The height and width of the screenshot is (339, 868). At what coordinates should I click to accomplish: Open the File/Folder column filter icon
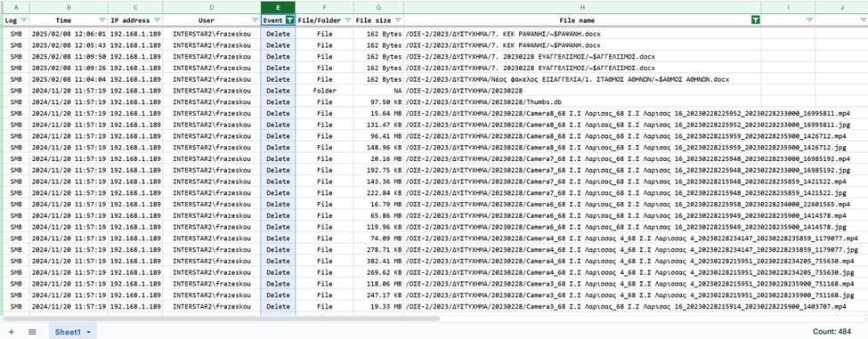click(x=347, y=20)
